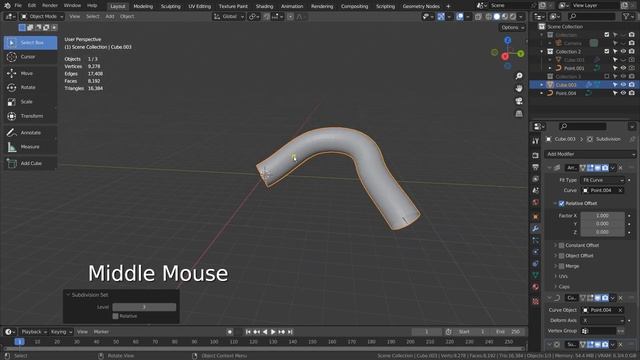Collapse the Subdivision Set operator panel
Screen dimensions: 640x360
[x=68, y=295]
